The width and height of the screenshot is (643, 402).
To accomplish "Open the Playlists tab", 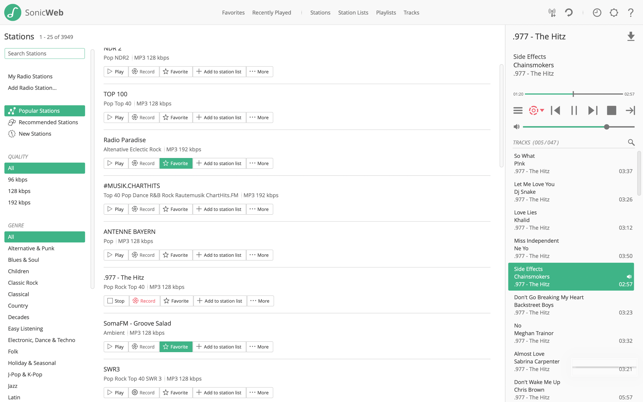I will (386, 13).
